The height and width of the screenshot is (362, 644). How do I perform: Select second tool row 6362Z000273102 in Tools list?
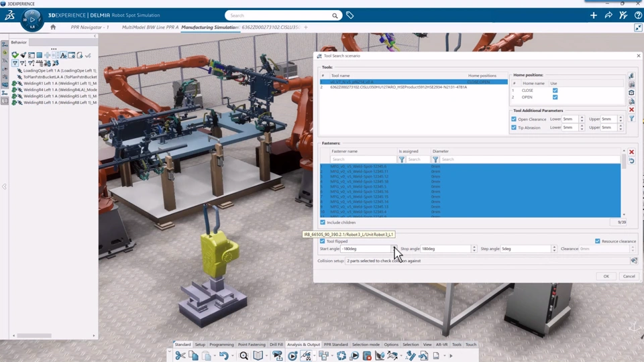[x=414, y=87]
